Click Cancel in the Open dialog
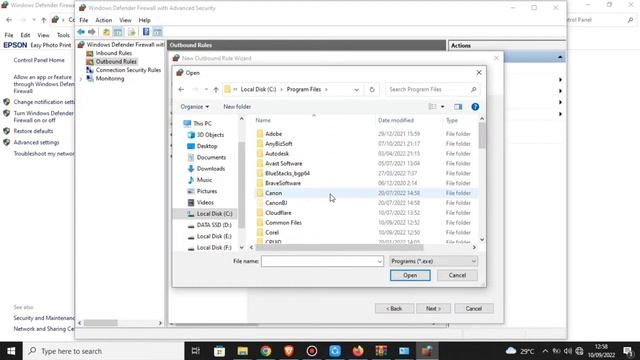 [x=457, y=276]
